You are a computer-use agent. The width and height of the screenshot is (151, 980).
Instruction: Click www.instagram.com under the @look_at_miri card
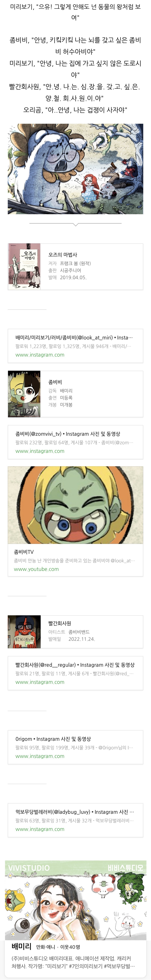40,355
